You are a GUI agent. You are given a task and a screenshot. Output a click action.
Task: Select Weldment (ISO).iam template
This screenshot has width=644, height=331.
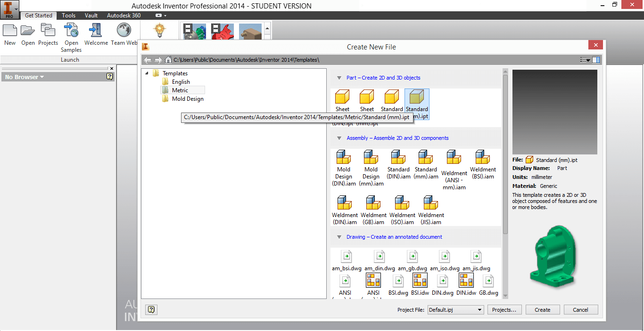402,210
